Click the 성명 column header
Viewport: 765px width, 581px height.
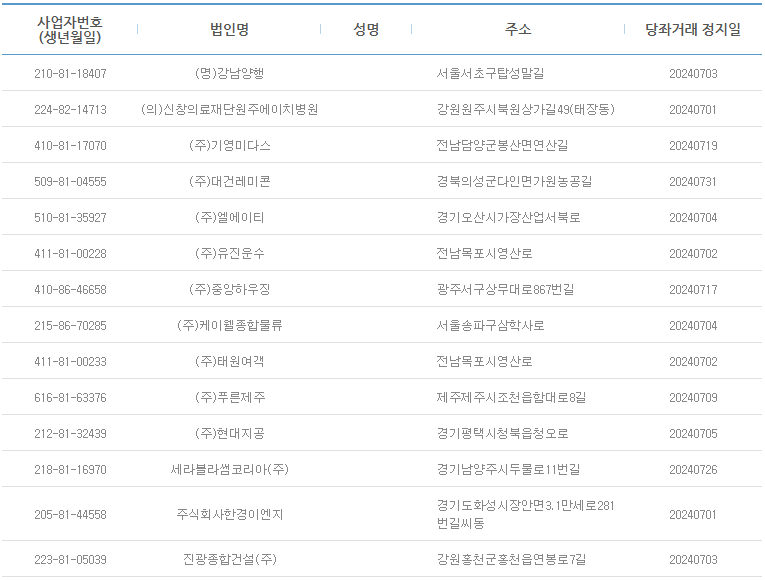[366, 30]
